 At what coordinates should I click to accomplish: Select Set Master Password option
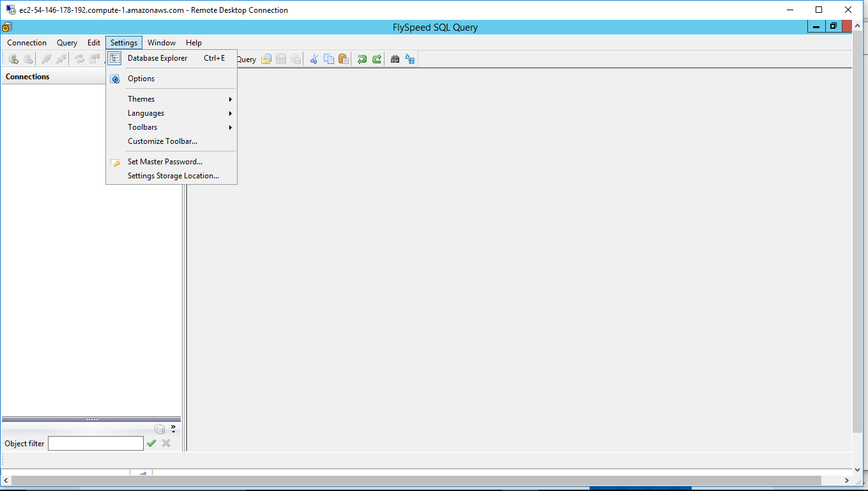pos(164,162)
